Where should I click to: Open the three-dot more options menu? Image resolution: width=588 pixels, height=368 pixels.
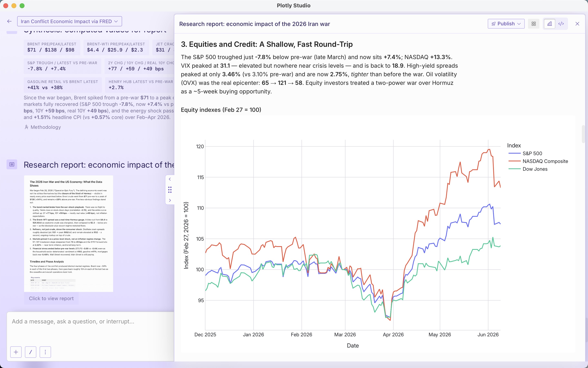[45, 352]
